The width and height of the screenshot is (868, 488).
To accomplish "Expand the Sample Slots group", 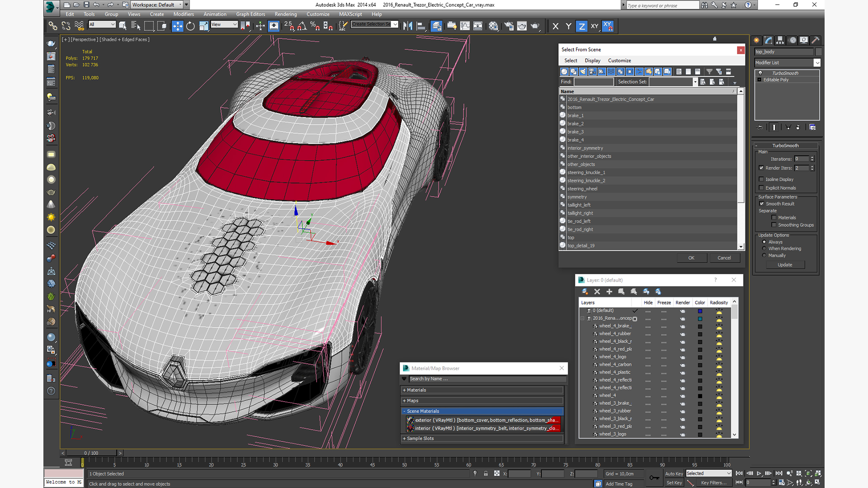I will (x=482, y=439).
